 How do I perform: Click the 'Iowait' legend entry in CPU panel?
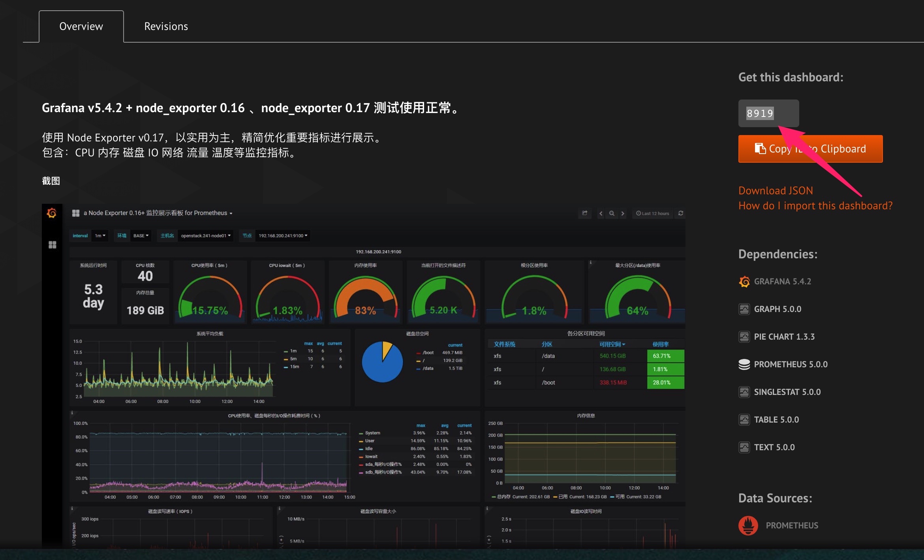click(x=371, y=457)
